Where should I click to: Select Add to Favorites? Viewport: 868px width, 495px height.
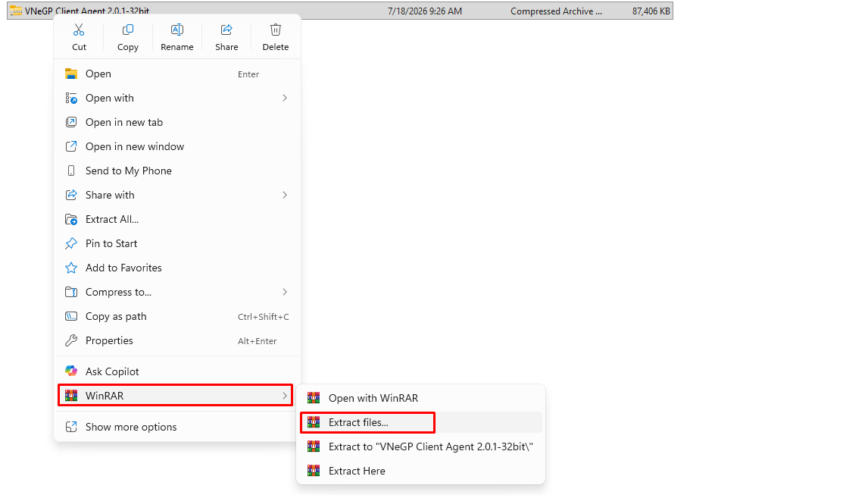[177, 268]
